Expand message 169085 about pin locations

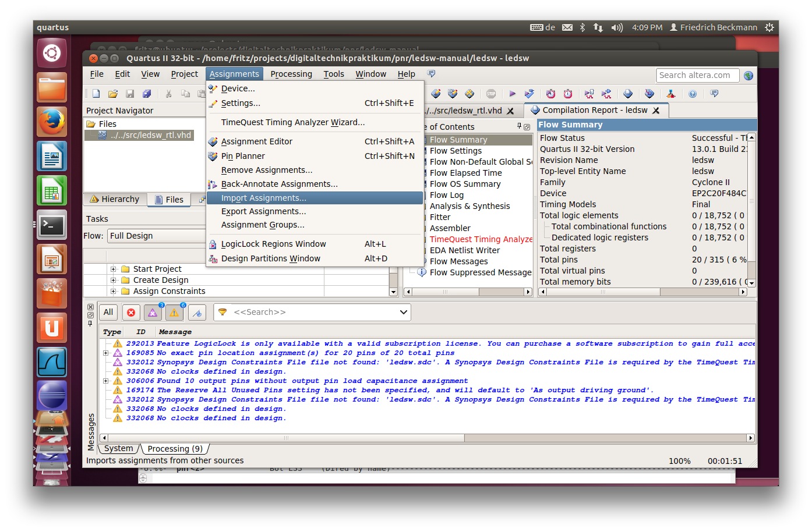point(106,353)
